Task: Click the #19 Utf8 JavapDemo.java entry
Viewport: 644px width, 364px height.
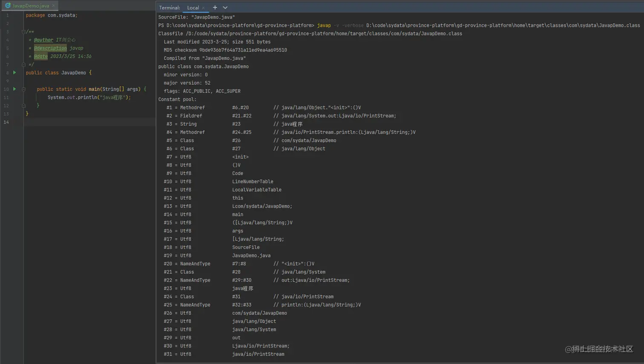Action: click(217, 255)
